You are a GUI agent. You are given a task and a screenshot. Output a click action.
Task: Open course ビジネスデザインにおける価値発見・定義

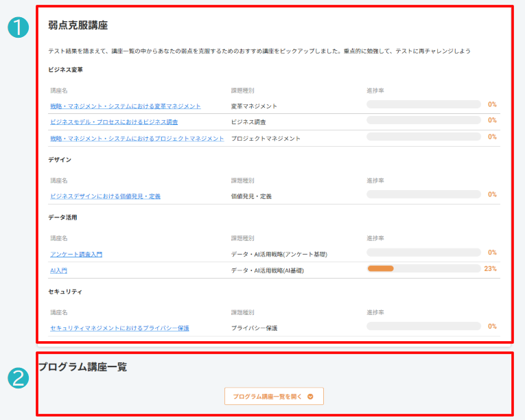[105, 196]
